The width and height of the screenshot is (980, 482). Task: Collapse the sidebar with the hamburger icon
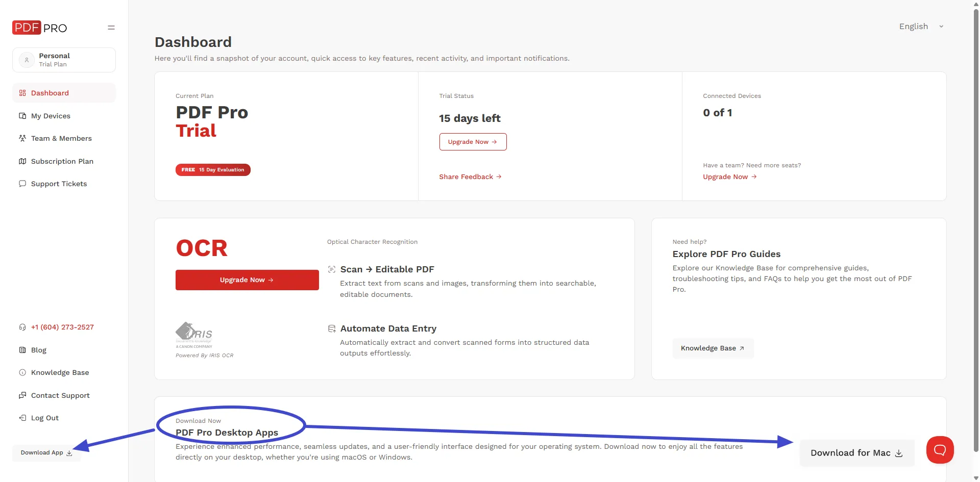coord(111,28)
